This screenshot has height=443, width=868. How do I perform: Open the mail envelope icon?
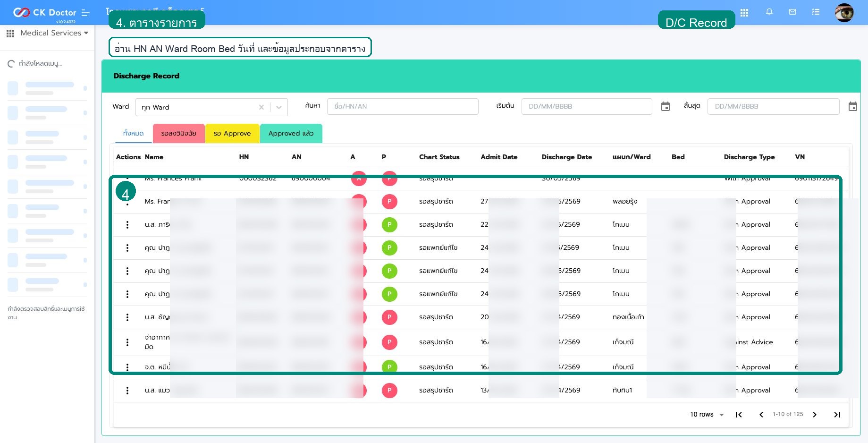click(792, 12)
